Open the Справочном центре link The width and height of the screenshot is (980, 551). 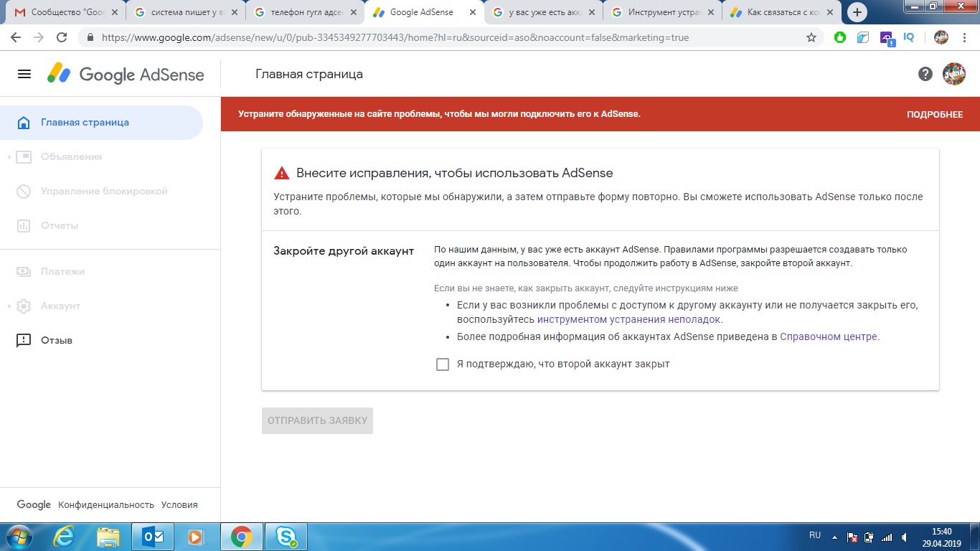(x=829, y=336)
